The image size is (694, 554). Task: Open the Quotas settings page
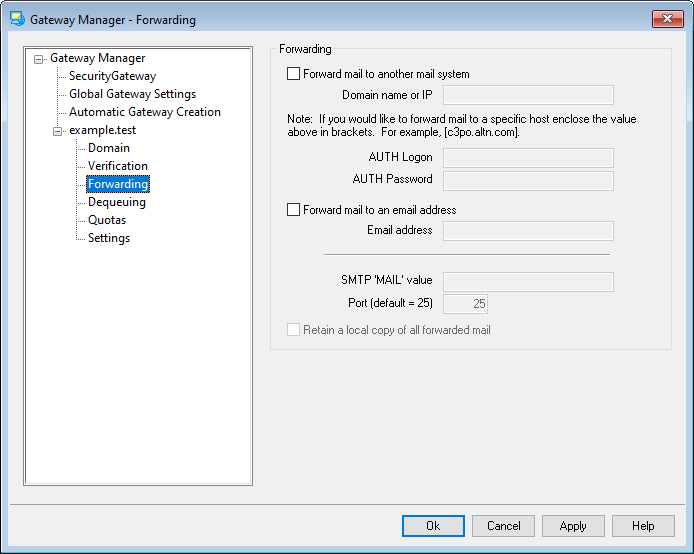[x=107, y=220]
